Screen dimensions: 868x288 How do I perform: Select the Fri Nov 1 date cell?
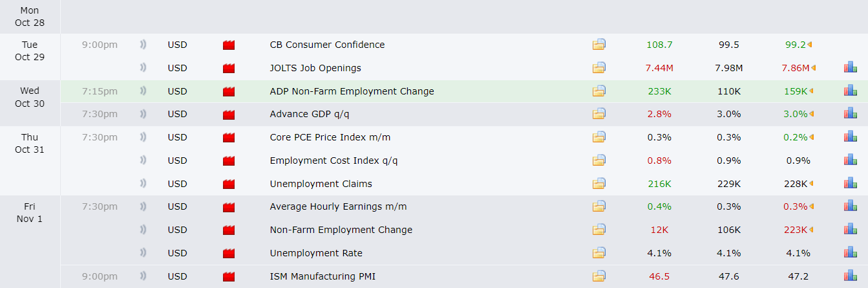(30, 212)
